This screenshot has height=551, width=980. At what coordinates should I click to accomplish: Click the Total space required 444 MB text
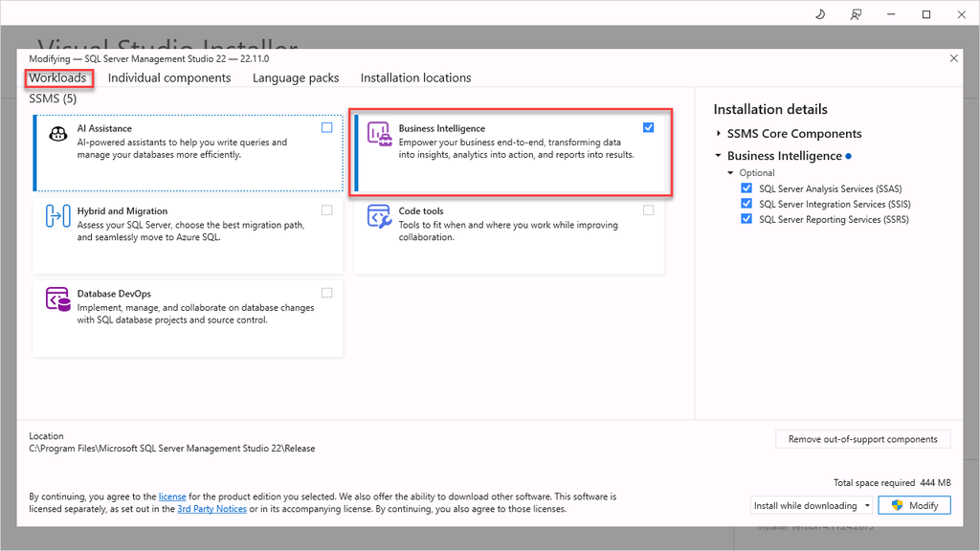tap(892, 483)
